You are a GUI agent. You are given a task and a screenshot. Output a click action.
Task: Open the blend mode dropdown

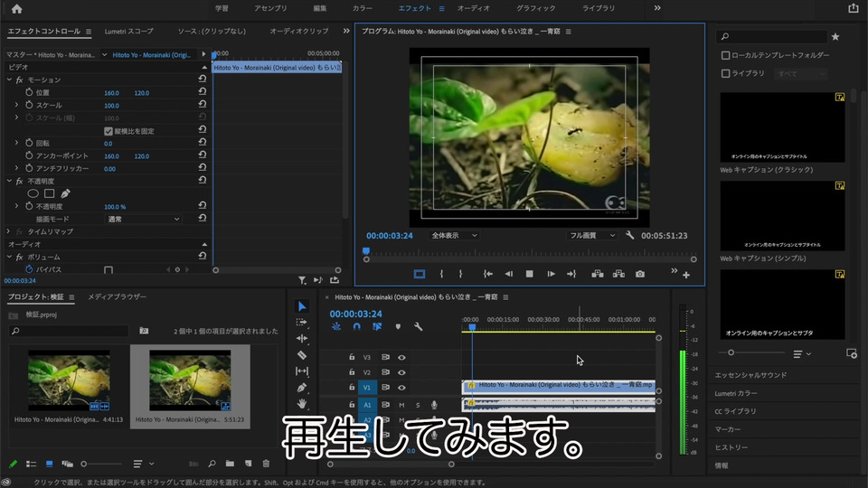click(143, 219)
